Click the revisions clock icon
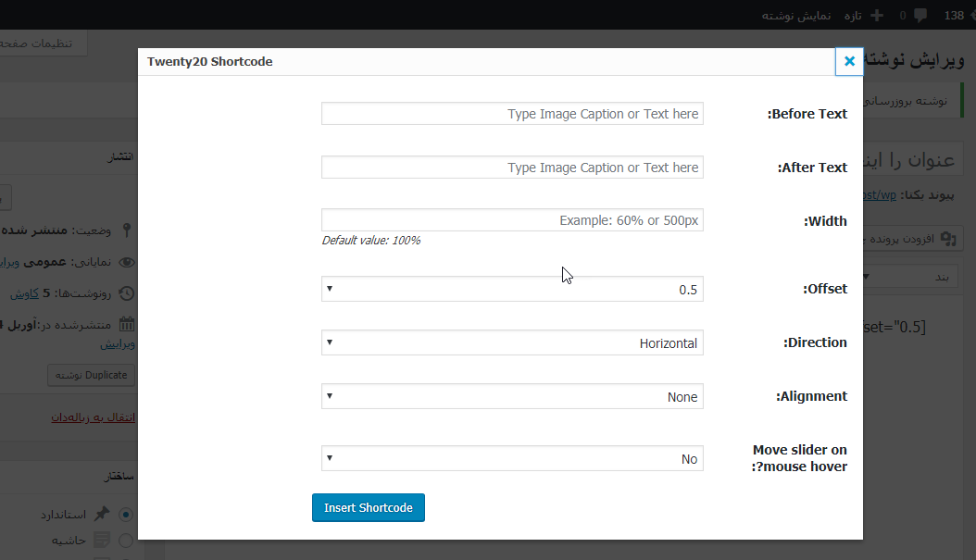The height and width of the screenshot is (560, 976). click(126, 293)
